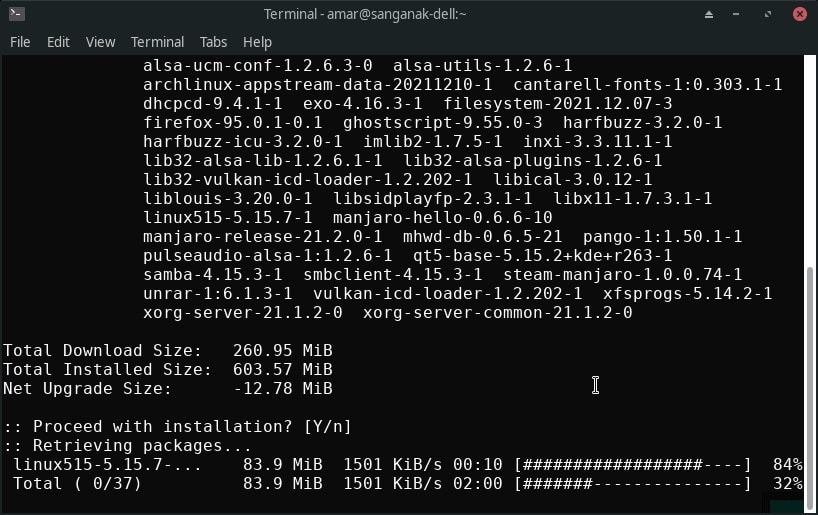Click 'imlib2-1.7.5-1' package text

click(432, 141)
